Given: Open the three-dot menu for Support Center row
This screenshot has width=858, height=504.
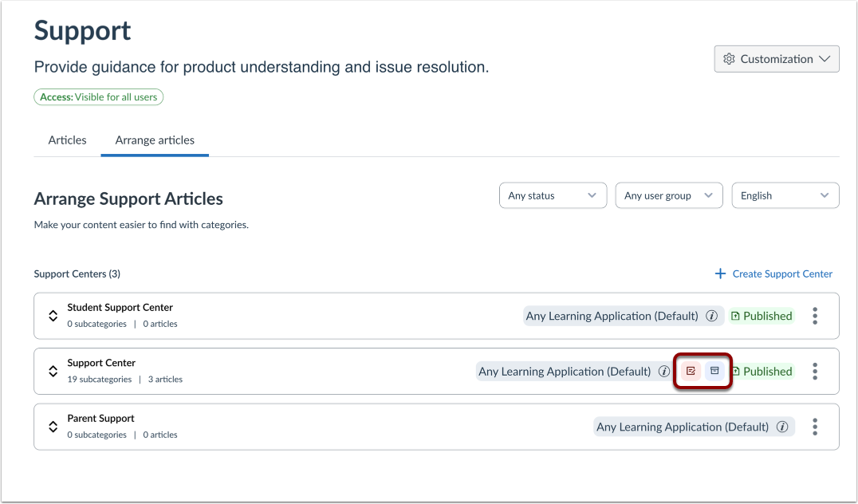Looking at the screenshot, I should pos(814,371).
